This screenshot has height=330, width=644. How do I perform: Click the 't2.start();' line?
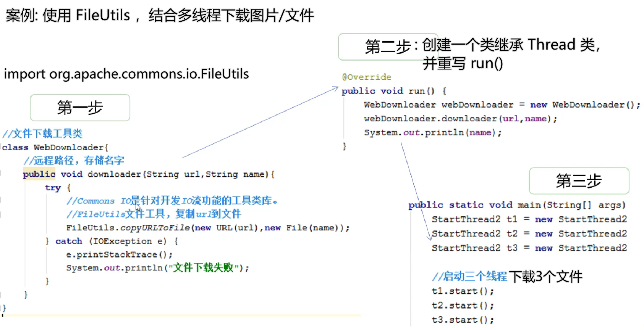click(x=463, y=306)
